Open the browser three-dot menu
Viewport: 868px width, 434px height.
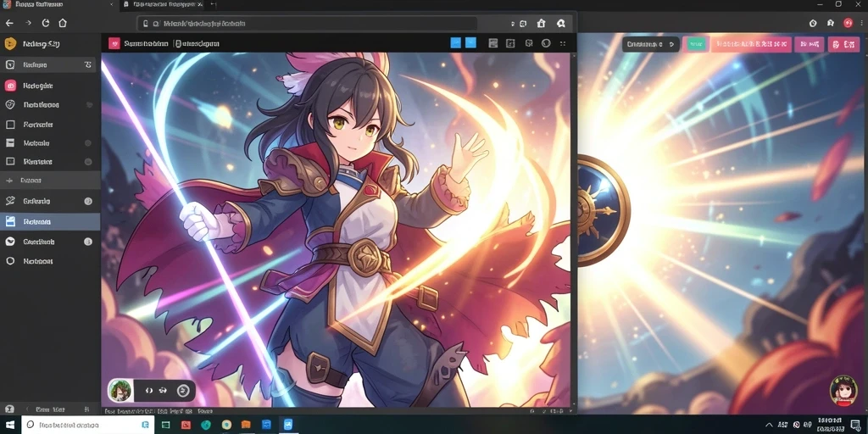862,23
